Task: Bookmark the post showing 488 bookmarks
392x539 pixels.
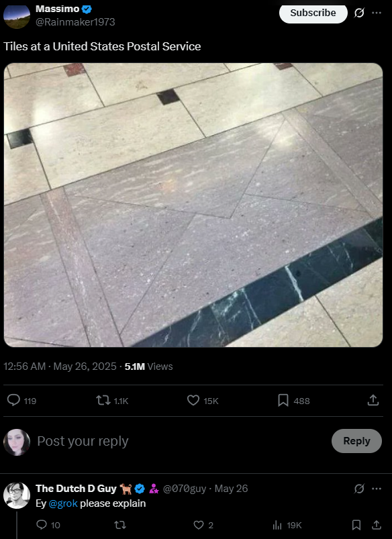Action: click(283, 401)
